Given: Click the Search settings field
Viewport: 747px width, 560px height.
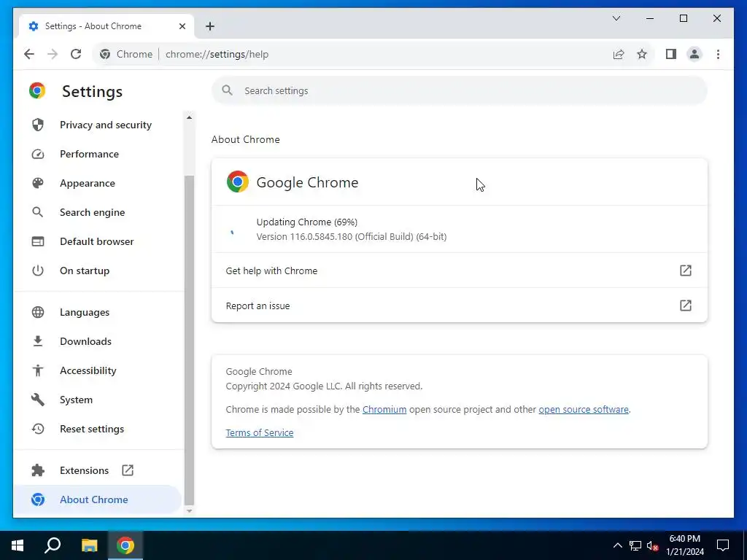Looking at the screenshot, I should coord(460,90).
